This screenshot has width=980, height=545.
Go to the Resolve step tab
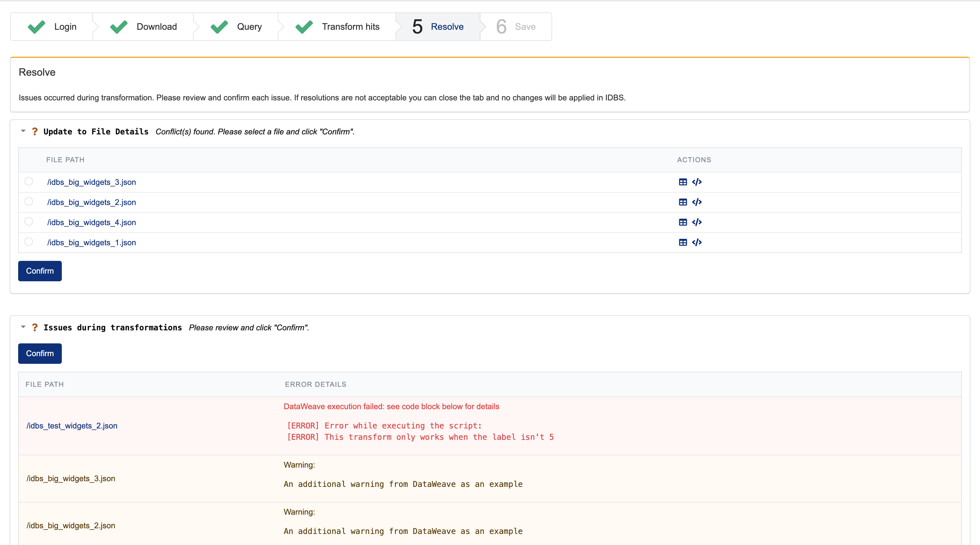point(438,27)
